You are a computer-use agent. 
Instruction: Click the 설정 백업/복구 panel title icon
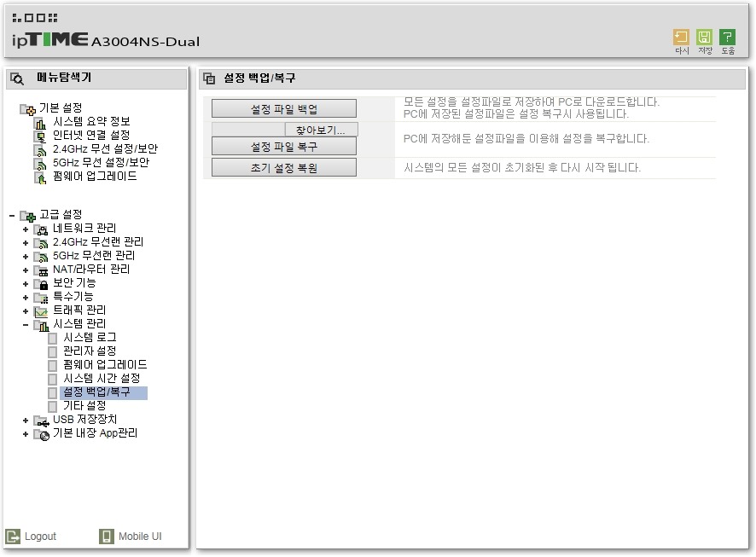coord(209,78)
